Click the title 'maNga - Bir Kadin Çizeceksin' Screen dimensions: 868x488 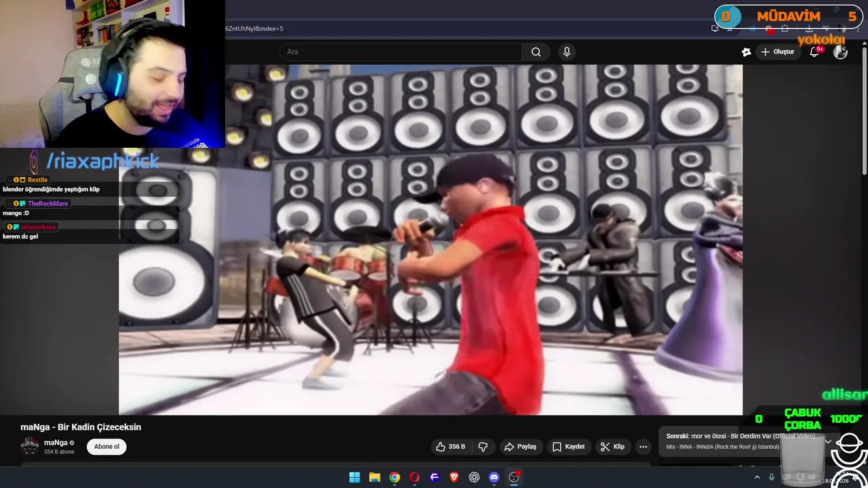coord(81,427)
